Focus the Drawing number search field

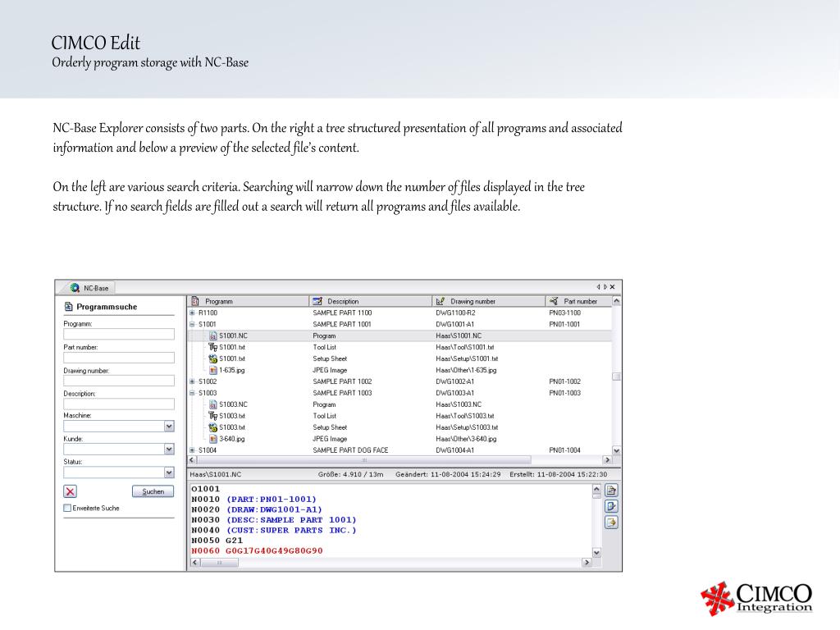click(119, 381)
